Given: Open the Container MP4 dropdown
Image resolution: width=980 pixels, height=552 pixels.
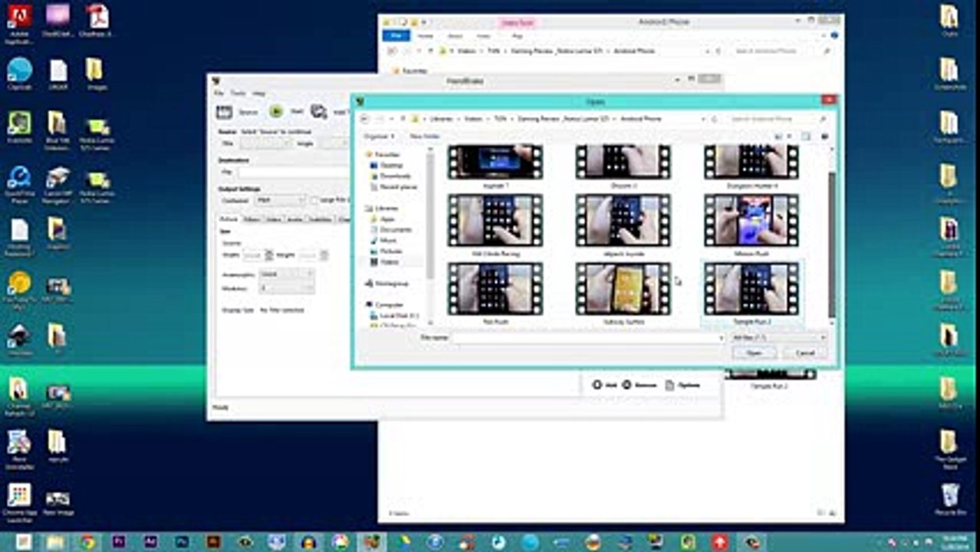Looking at the screenshot, I should [281, 200].
